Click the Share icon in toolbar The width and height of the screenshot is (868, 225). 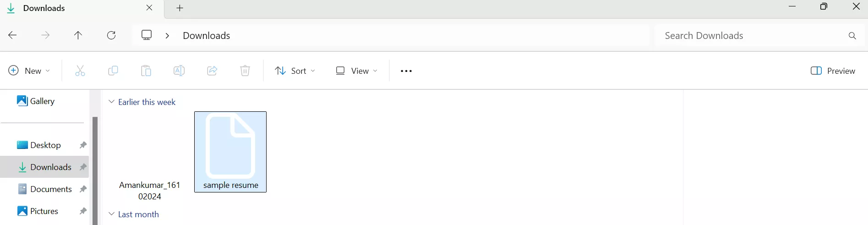212,71
